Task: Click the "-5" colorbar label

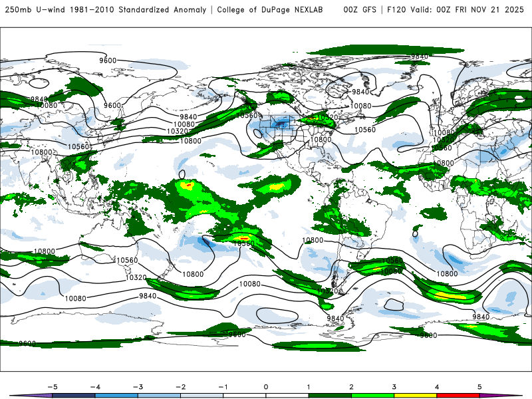Action: pos(53,387)
